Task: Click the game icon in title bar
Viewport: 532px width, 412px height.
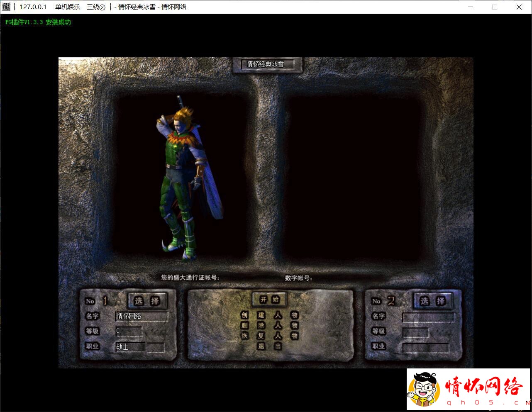Action: pos(6,7)
